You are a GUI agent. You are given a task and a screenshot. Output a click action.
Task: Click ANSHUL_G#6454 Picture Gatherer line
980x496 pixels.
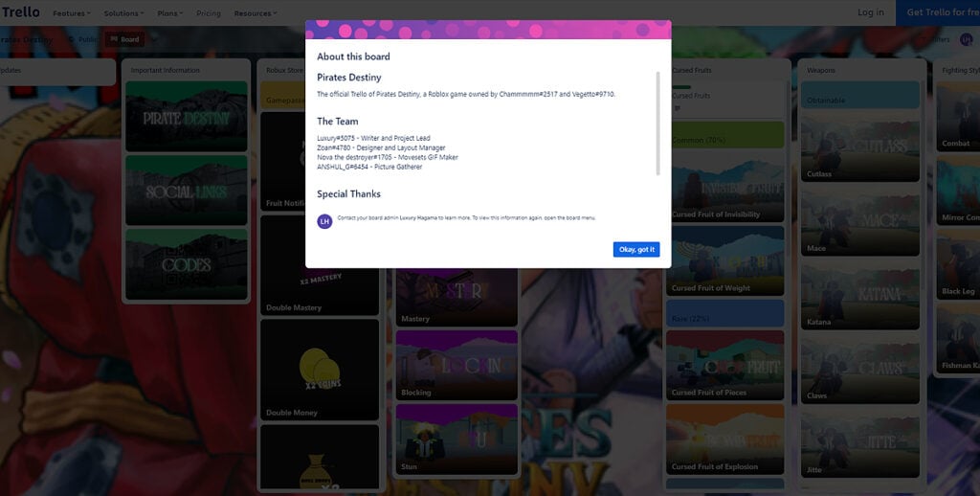(369, 167)
